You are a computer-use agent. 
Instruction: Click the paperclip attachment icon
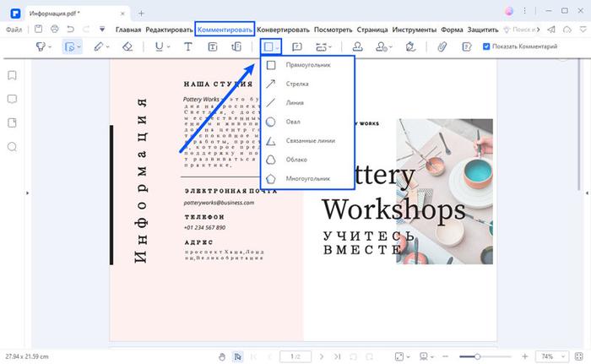click(441, 47)
